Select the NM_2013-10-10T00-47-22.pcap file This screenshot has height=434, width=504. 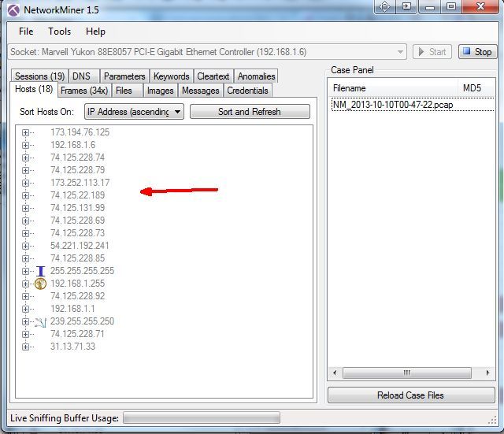(x=392, y=105)
